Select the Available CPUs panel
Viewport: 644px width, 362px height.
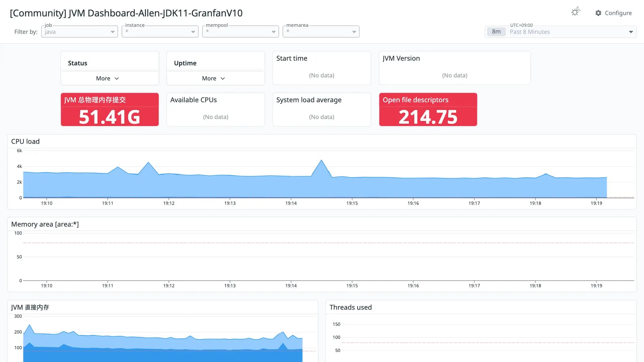tap(216, 110)
